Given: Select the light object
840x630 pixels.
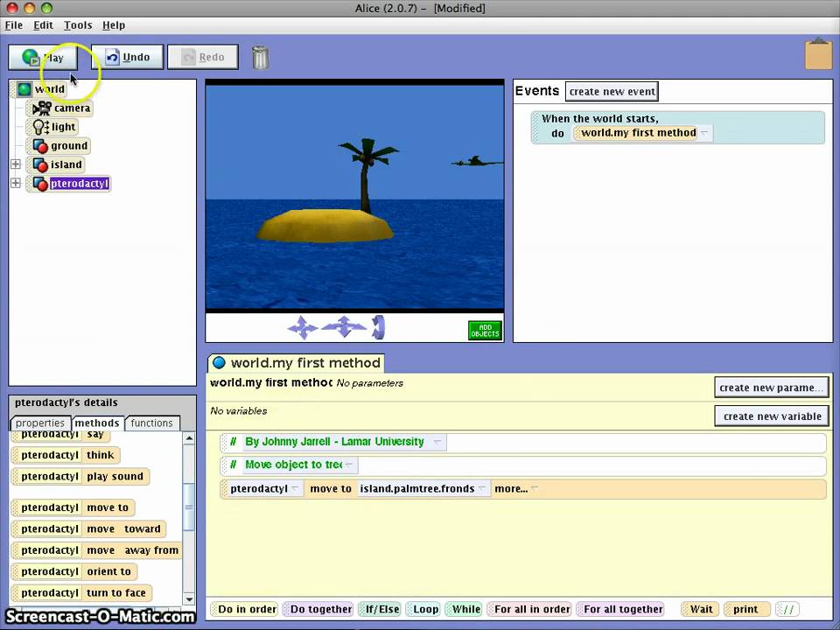Looking at the screenshot, I should click(53, 127).
